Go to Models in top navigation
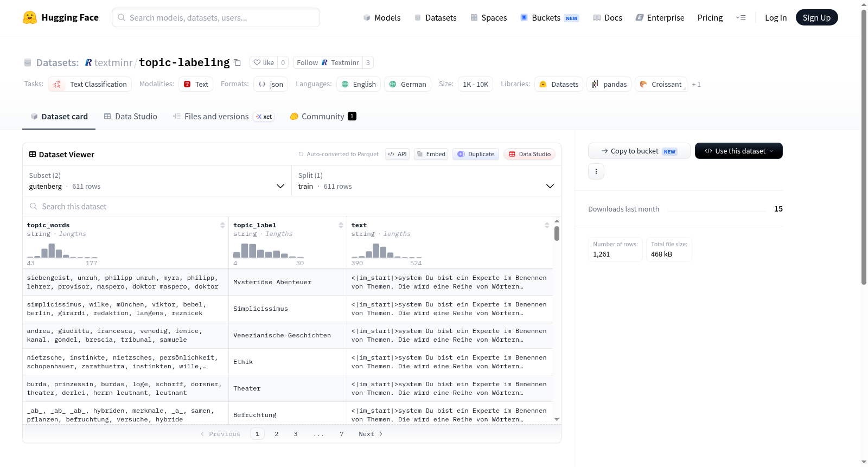Screen dimensions: 868x467 pos(382,17)
